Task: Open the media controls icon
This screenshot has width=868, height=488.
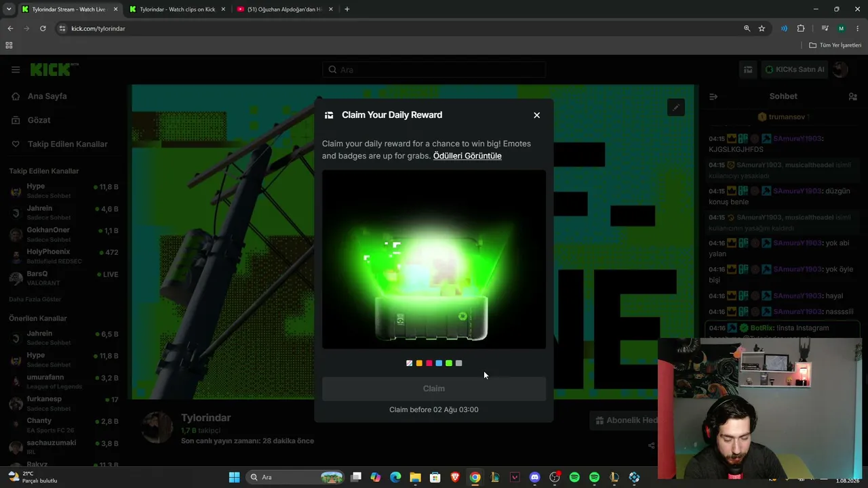Action: (825, 28)
